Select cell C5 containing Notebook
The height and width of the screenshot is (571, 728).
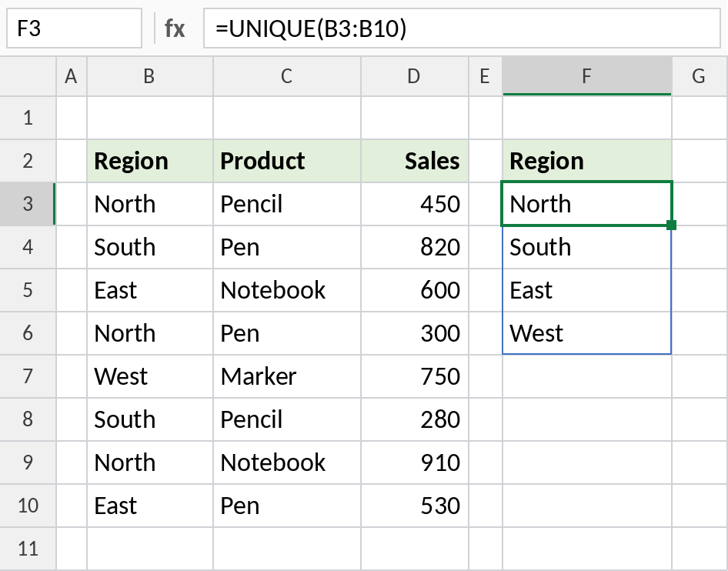tap(287, 290)
